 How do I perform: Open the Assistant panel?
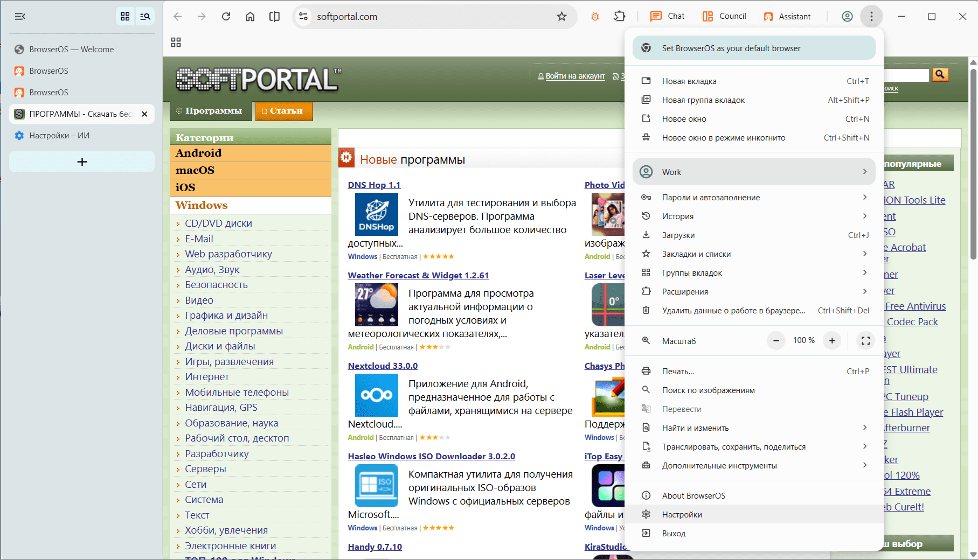point(787,16)
